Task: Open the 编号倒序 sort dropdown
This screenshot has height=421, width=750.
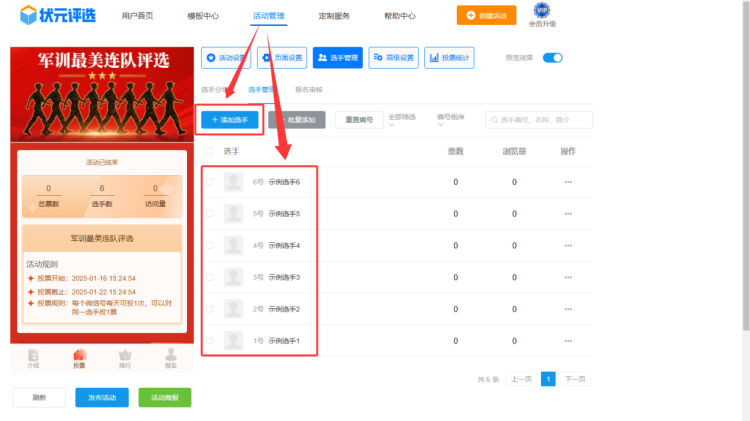Action: pyautogui.click(x=451, y=120)
